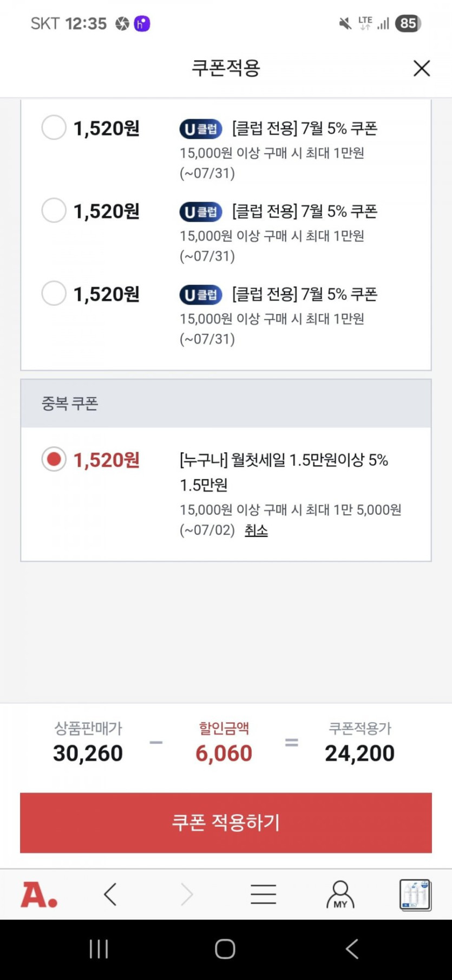
Task: Close the 쿠폰적용 dialog with X
Action: [x=421, y=68]
